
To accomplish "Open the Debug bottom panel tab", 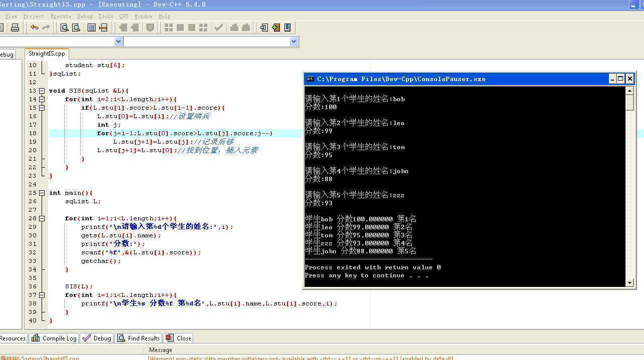I will 97,338.
